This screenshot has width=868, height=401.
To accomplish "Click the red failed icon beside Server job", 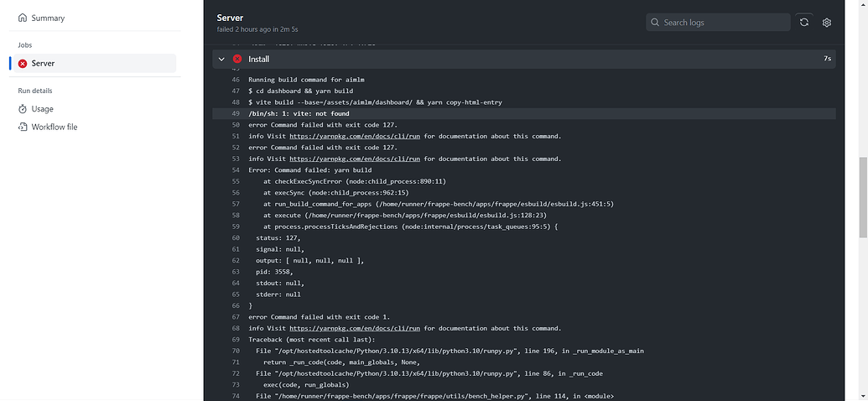I will coord(23,64).
